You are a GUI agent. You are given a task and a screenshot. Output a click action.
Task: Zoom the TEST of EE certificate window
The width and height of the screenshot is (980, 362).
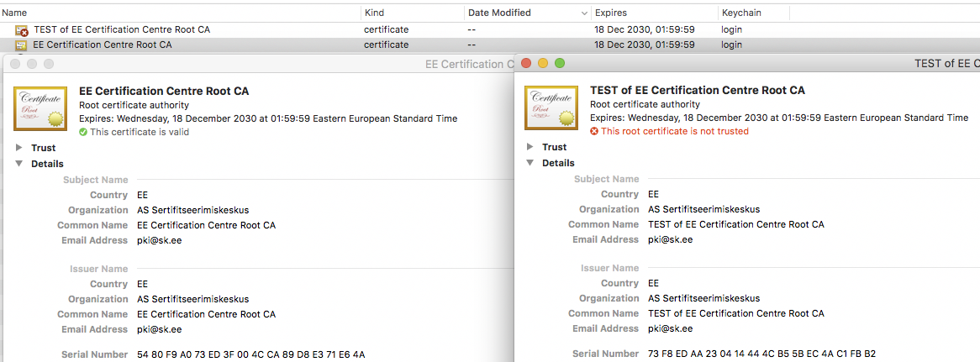tap(560, 63)
